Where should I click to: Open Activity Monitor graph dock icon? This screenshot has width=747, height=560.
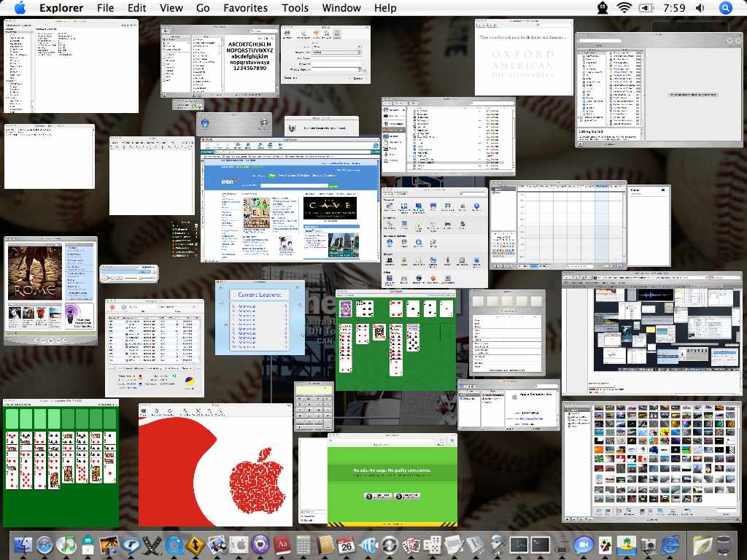tap(519, 545)
